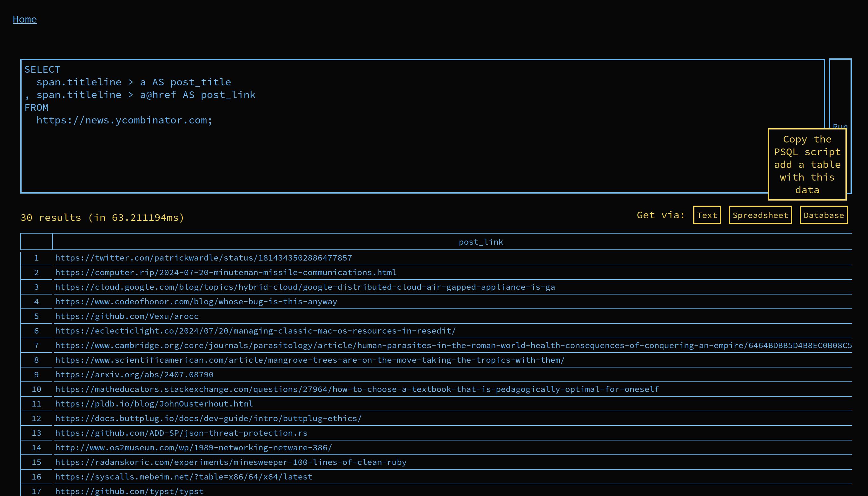The width and height of the screenshot is (868, 496).
Task: Open the arxiv.org/abs/2407.08790 link
Action: 134,375
